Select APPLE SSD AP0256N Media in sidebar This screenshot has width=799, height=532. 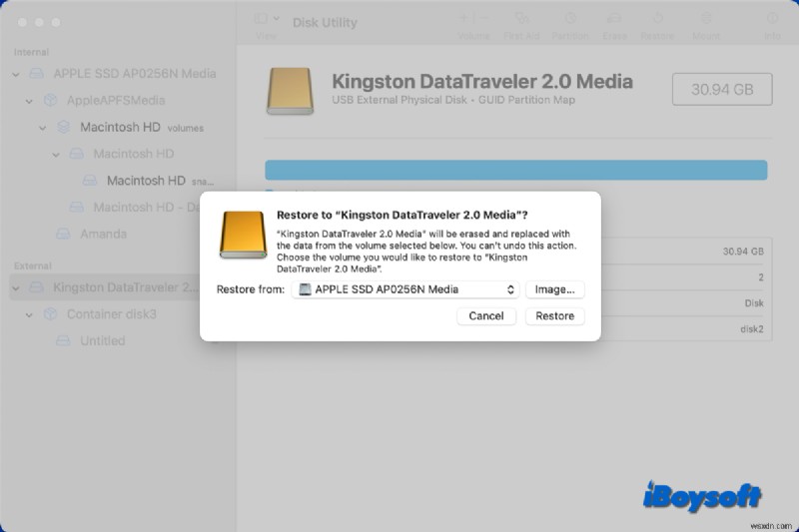point(135,73)
